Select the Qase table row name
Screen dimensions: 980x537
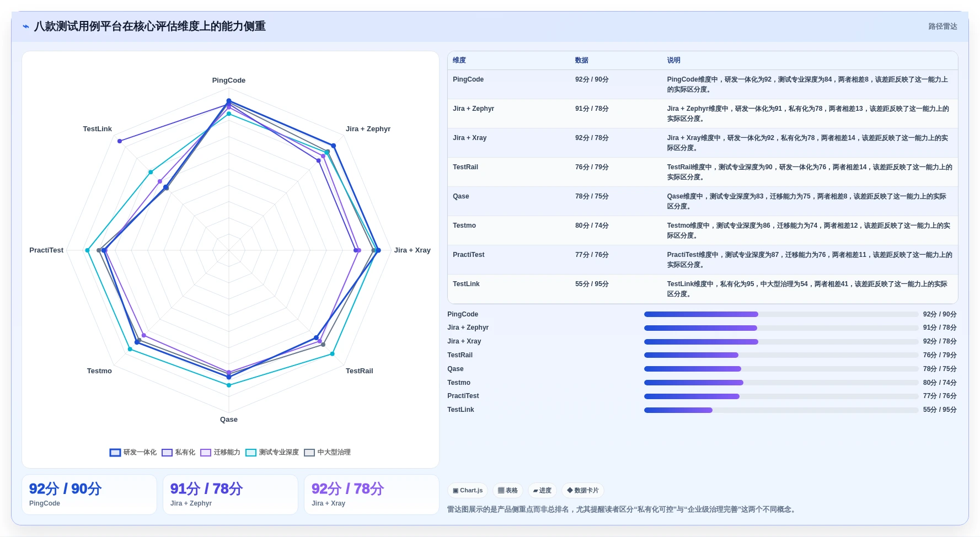[461, 196]
